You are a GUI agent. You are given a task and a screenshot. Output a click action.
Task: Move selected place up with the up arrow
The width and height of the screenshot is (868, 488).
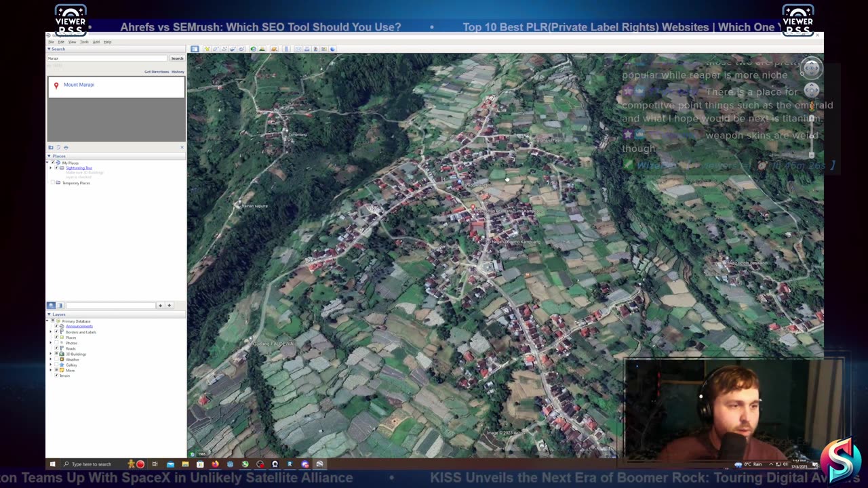click(160, 306)
